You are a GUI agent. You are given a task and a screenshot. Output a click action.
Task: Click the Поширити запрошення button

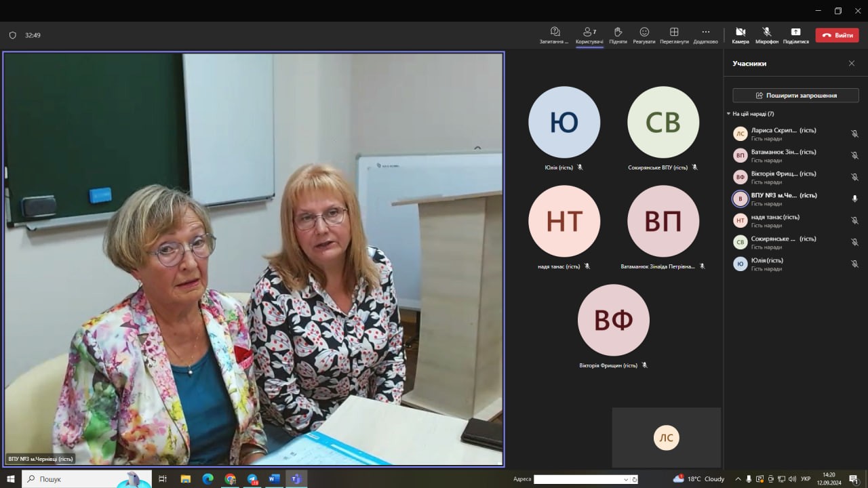(795, 96)
